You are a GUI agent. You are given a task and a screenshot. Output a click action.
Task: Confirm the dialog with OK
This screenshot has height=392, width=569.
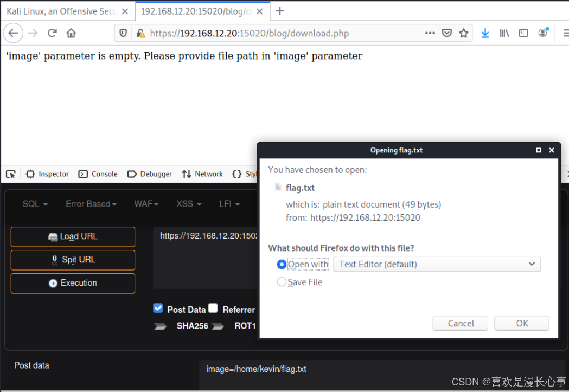click(522, 323)
